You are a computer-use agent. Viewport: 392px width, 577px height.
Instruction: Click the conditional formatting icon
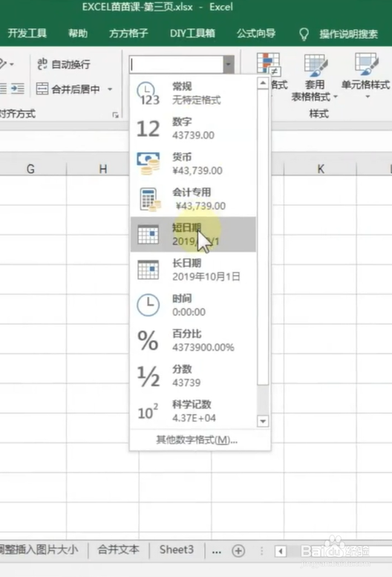[269, 63]
